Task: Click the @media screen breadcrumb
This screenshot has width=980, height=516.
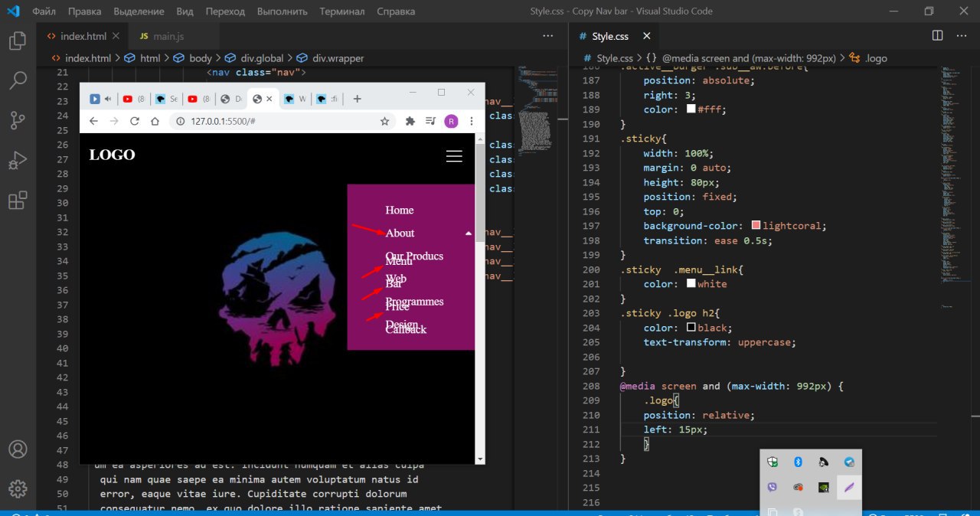Action: 743,58
